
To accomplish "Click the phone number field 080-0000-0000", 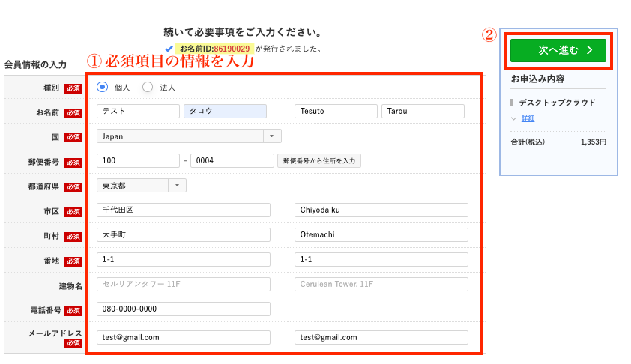I will 183,309.
